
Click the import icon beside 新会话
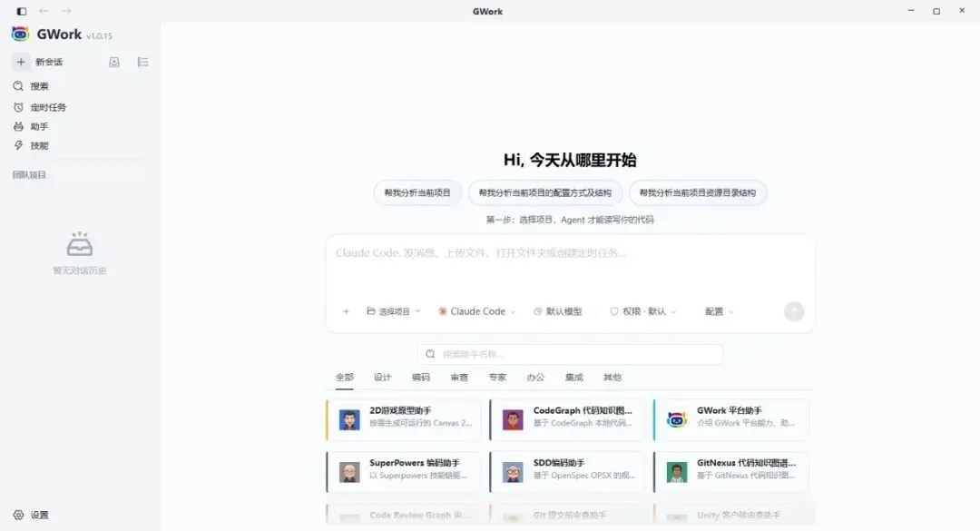[113, 62]
